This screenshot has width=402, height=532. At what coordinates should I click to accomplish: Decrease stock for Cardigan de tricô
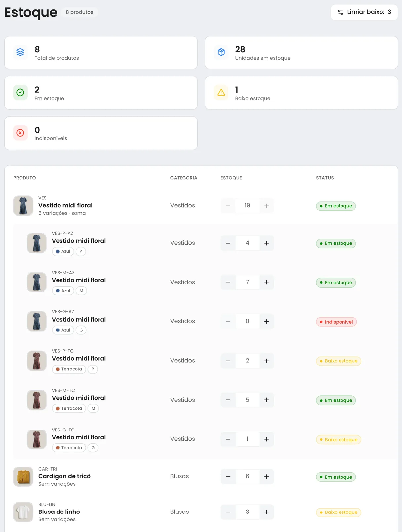[x=228, y=477]
